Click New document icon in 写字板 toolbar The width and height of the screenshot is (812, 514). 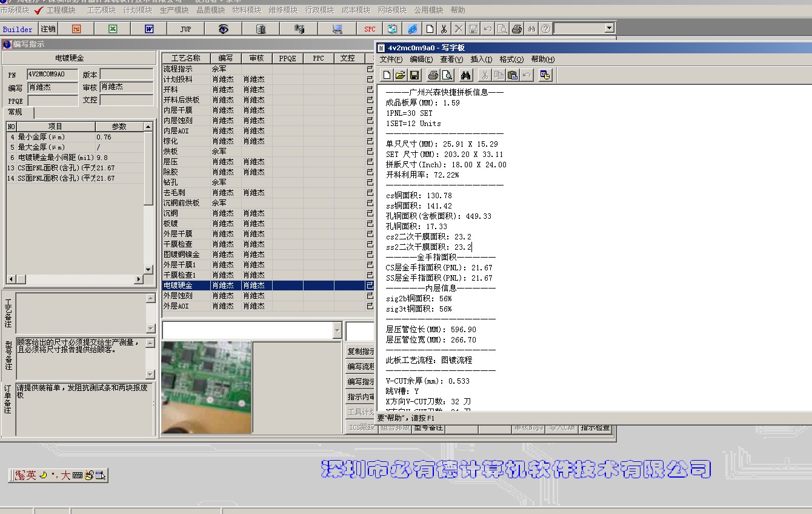[x=387, y=75]
